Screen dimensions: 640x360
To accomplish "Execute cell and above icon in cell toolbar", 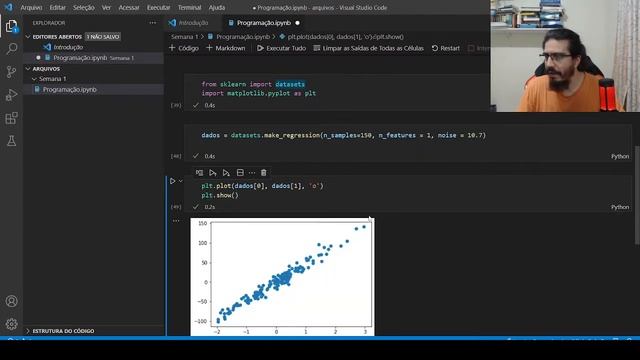I will click(x=213, y=173).
